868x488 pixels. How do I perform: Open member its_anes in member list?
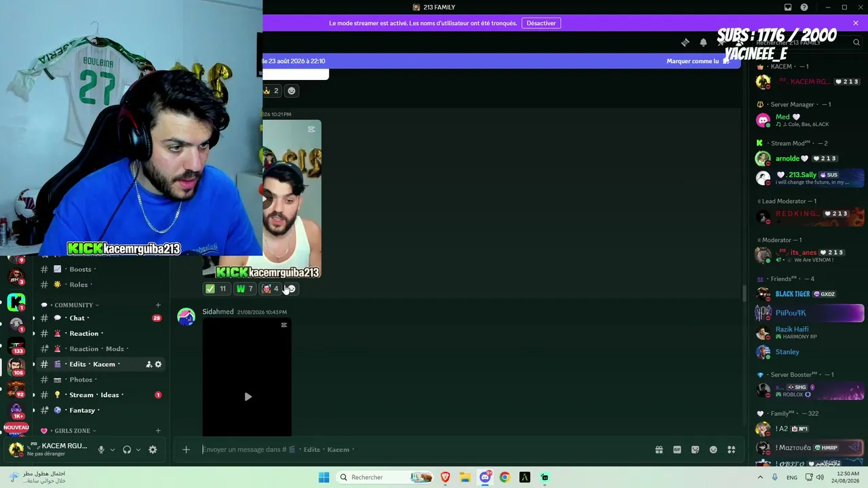809,256
